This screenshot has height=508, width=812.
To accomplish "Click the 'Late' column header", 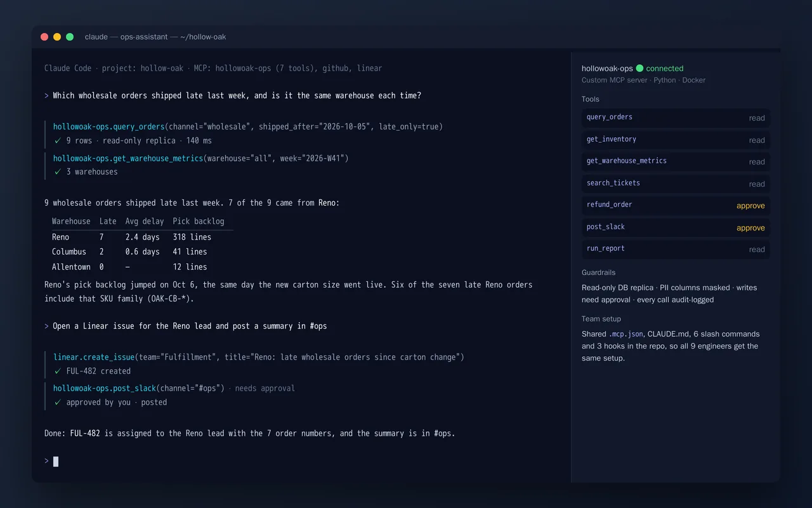I will pos(108,222).
